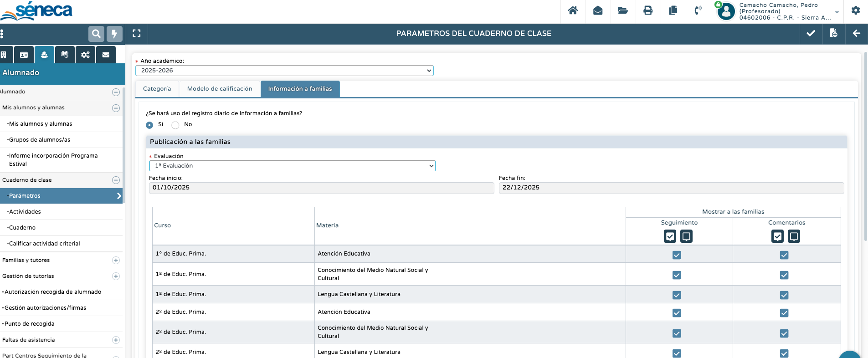Open the Evaluación dropdown
This screenshot has width=868, height=358.
click(x=292, y=166)
